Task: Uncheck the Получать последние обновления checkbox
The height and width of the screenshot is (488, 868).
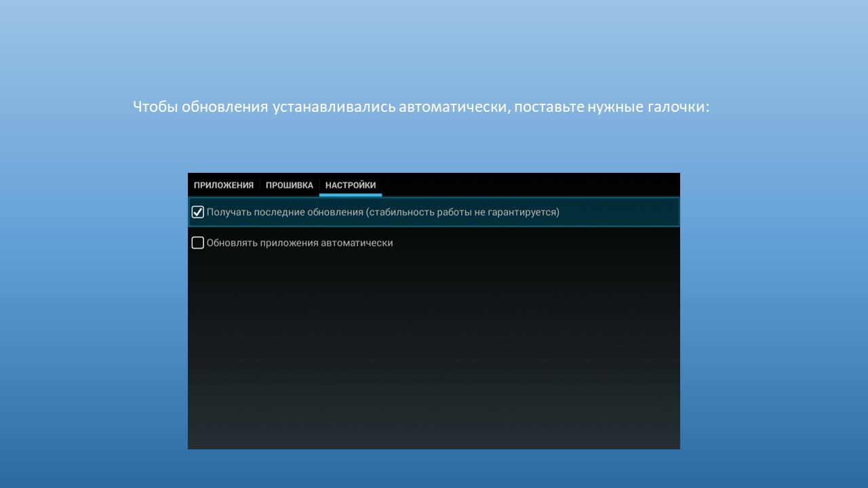Action: tap(197, 212)
